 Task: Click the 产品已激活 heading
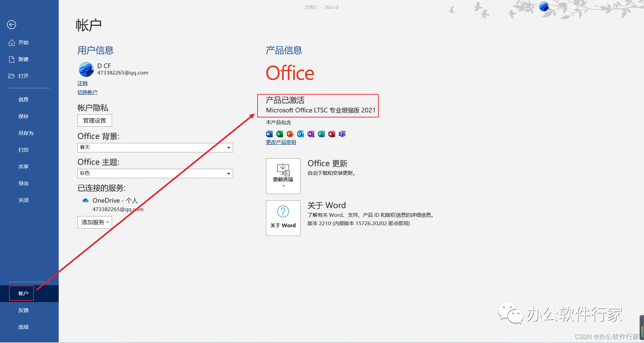285,100
